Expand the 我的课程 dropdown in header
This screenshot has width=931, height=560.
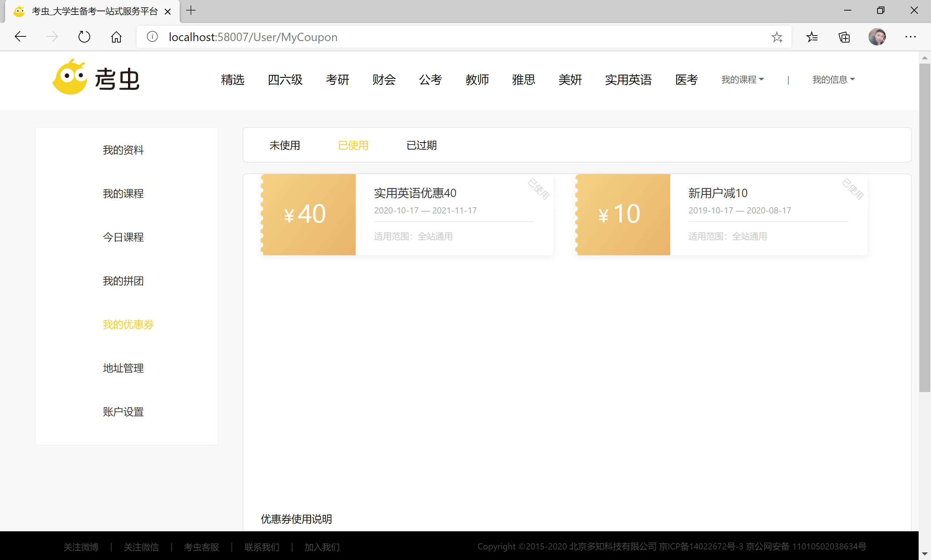(x=742, y=80)
